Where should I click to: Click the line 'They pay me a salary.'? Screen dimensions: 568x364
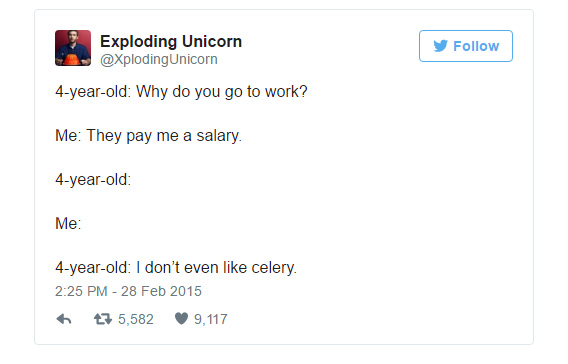click(164, 136)
